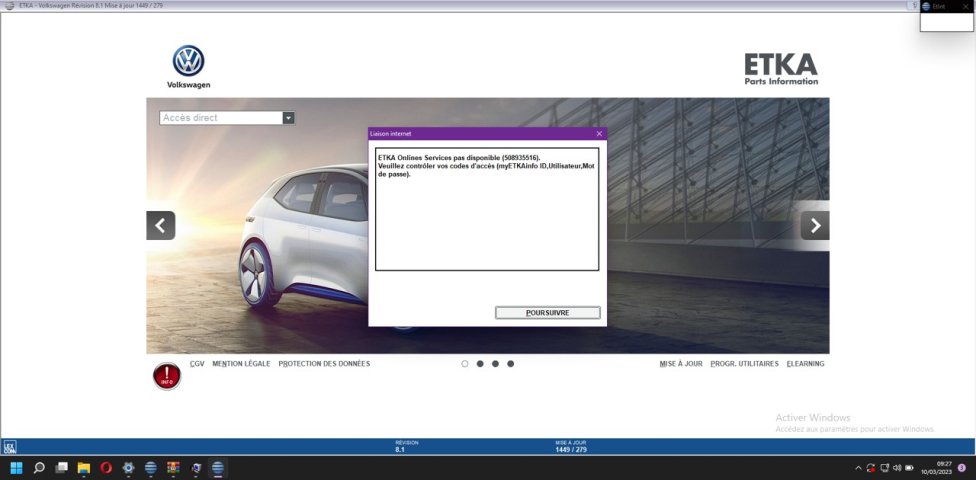The height and width of the screenshot is (480, 976).
Task: Advance to the next banner slide
Action: coord(815,225)
